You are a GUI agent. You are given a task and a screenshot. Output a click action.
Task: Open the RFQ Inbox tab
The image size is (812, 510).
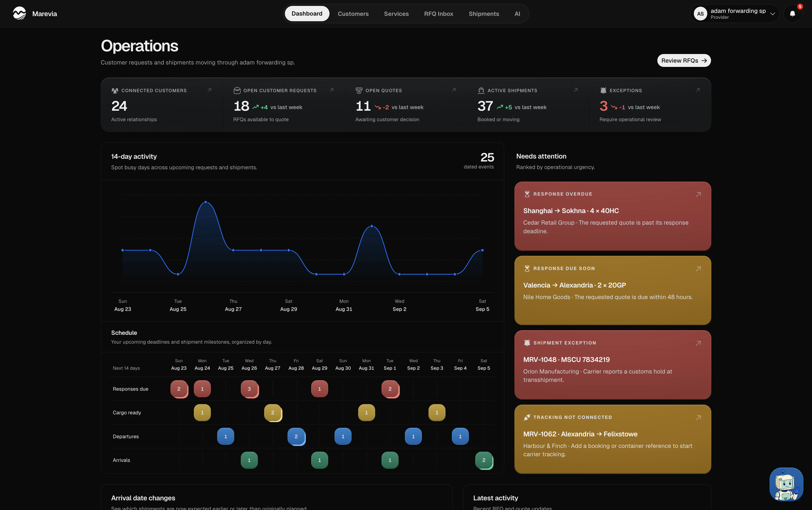pos(438,13)
